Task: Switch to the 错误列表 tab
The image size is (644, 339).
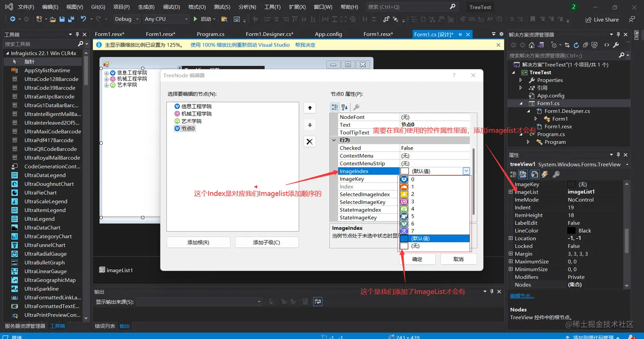Action: tap(105, 326)
